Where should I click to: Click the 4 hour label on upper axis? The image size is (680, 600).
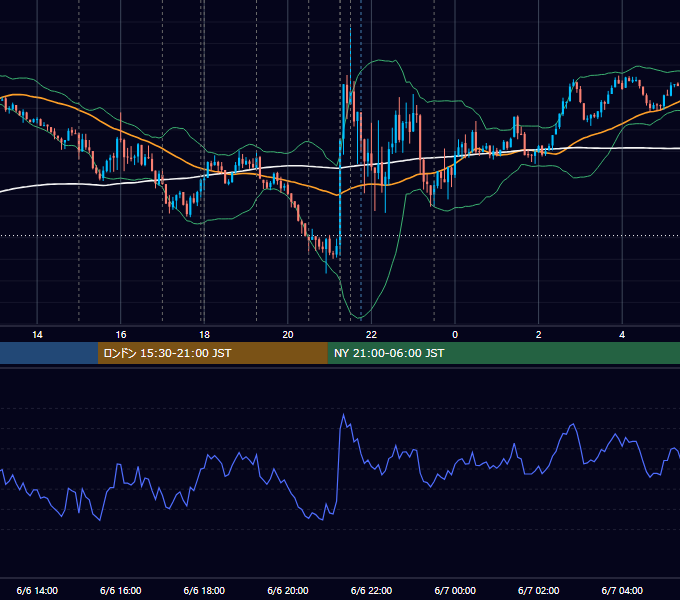pos(622,335)
